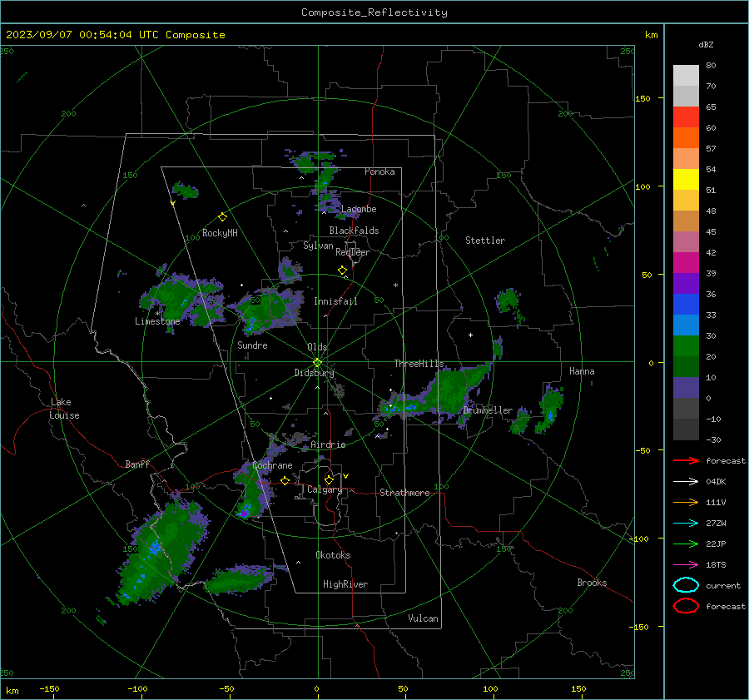
Task: Click the 65 dBZ red color swatch
Action: 686,117
